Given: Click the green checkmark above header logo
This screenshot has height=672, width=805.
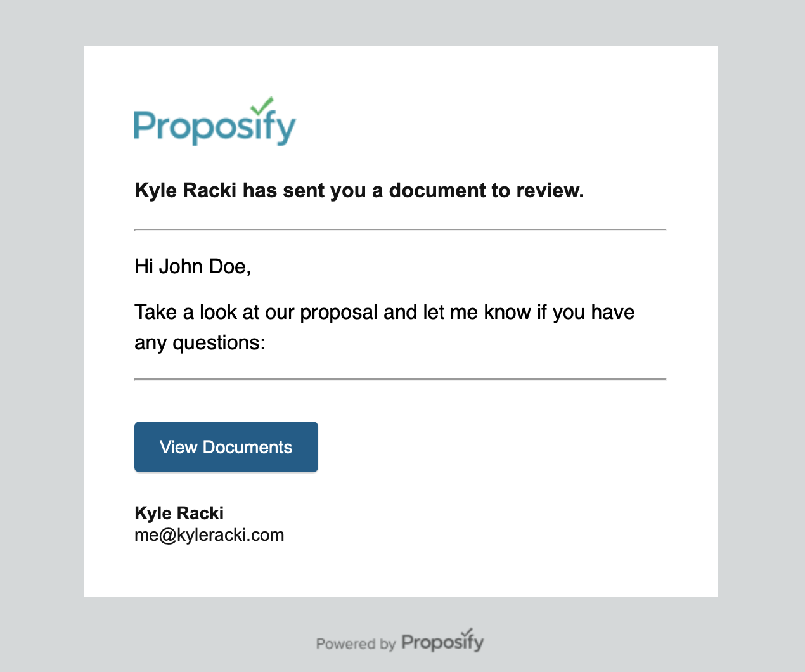Looking at the screenshot, I should coord(262,105).
